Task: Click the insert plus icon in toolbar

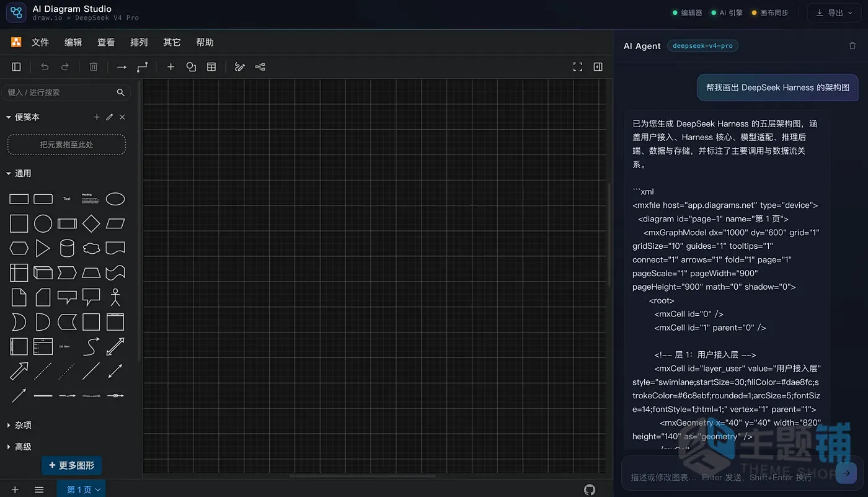Action: (x=171, y=67)
